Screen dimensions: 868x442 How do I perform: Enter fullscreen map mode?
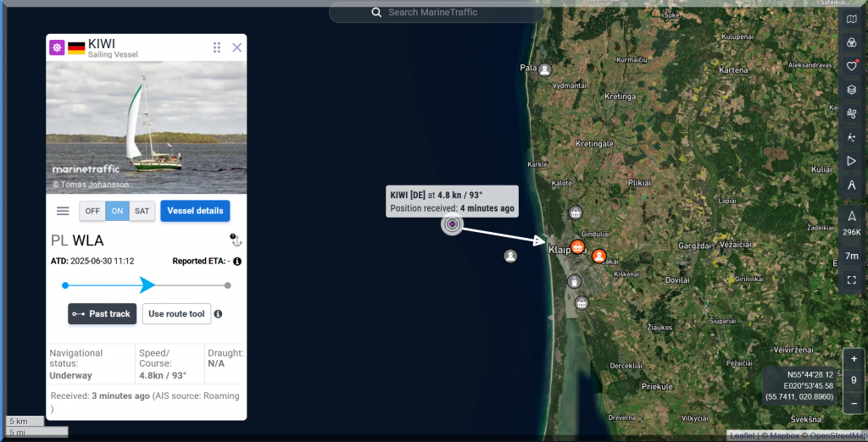click(852, 279)
